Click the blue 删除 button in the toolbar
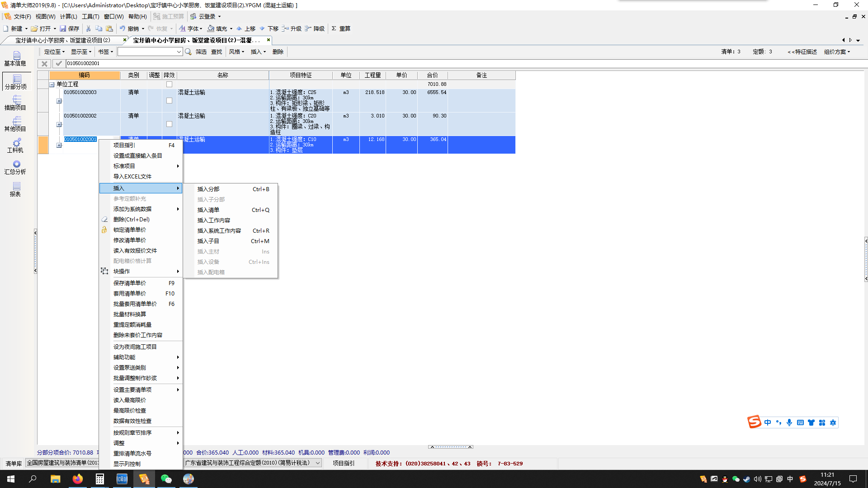The height and width of the screenshot is (488, 868). [x=278, y=52]
